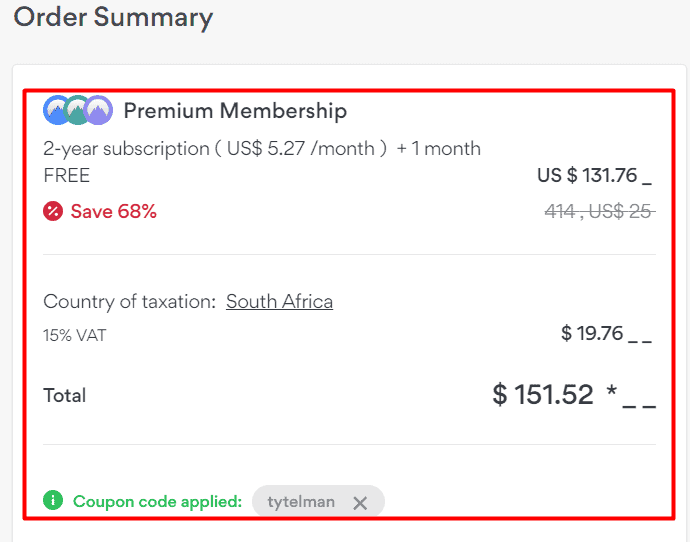The height and width of the screenshot is (542, 690).
Task: Click the green info icon near coupon
Action: tap(53, 500)
